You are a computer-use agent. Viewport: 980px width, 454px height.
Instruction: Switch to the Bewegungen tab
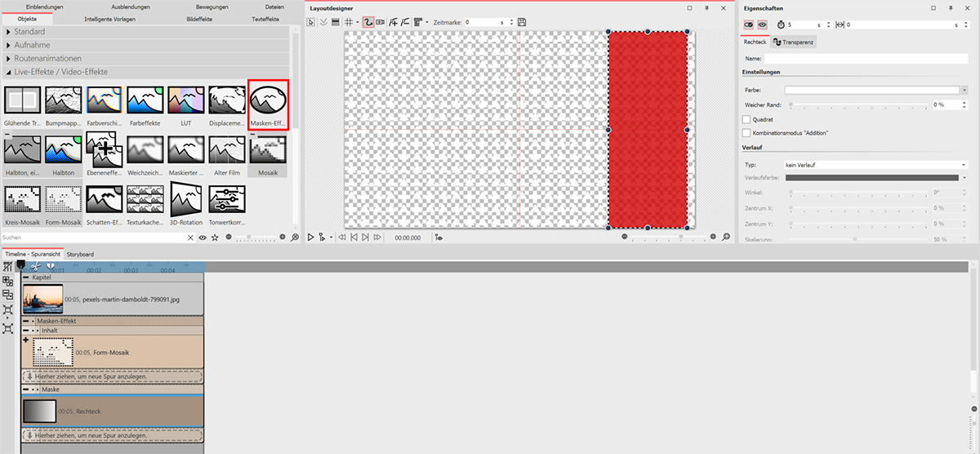point(212,7)
